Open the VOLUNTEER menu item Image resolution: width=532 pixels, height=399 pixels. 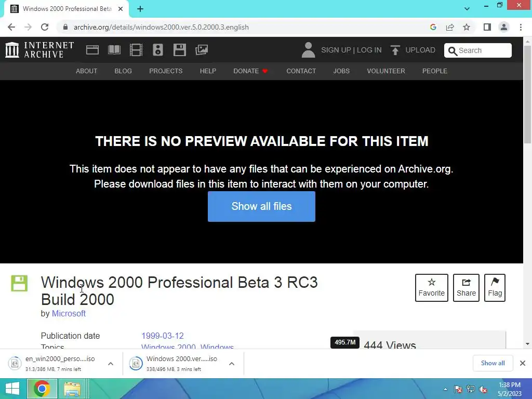[x=386, y=71]
